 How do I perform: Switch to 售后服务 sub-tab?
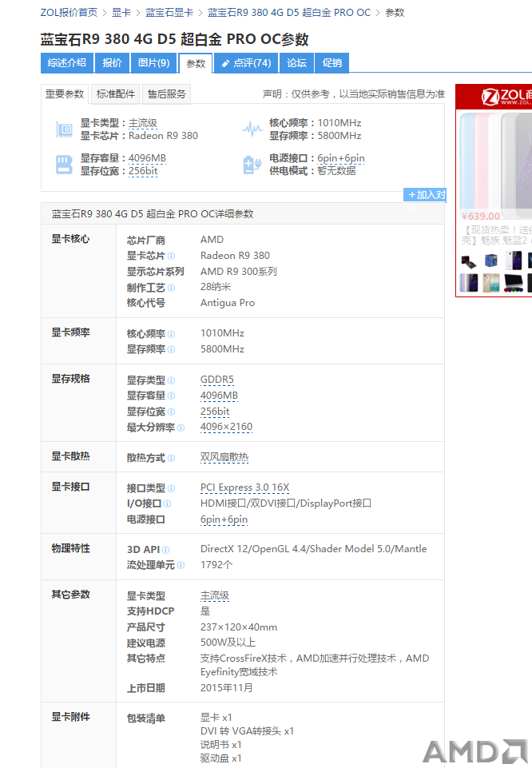(x=166, y=94)
